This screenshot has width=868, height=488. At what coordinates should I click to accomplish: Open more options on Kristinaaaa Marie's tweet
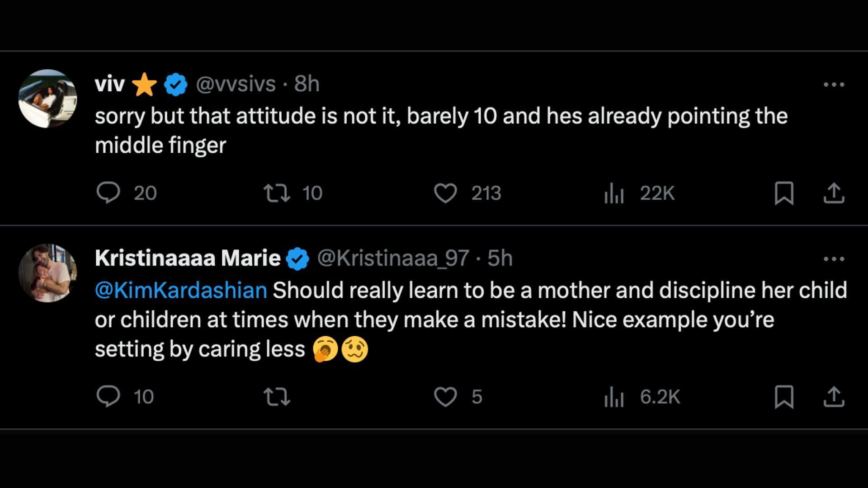point(834,259)
